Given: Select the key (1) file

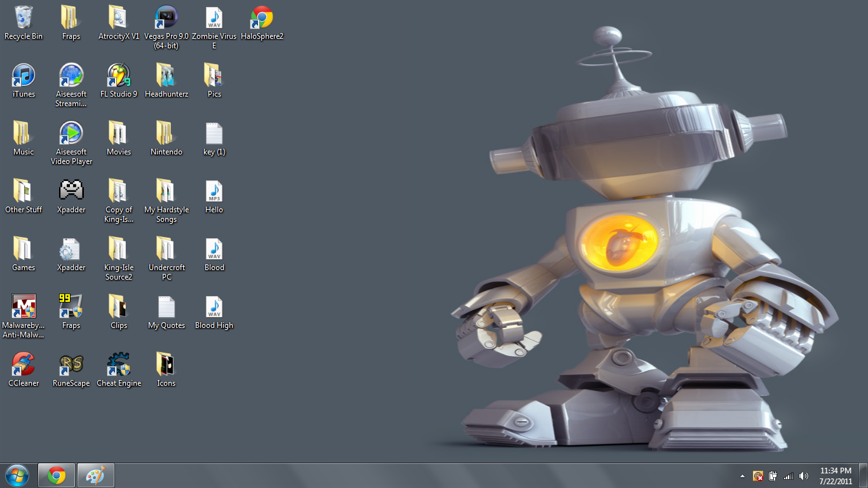Looking at the screenshot, I should pos(214,139).
